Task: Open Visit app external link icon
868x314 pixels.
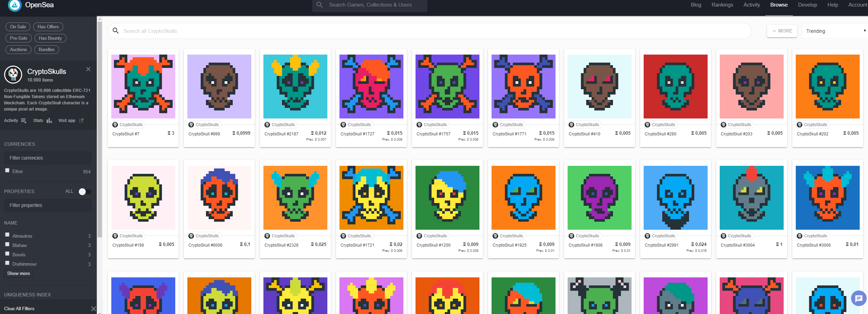Action: [82, 120]
